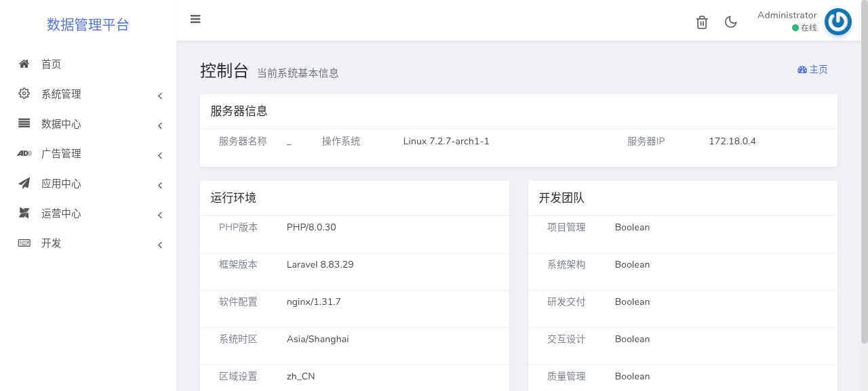The height and width of the screenshot is (391, 868).
Task: Click the 软件配置 label
Action: coord(238,302)
